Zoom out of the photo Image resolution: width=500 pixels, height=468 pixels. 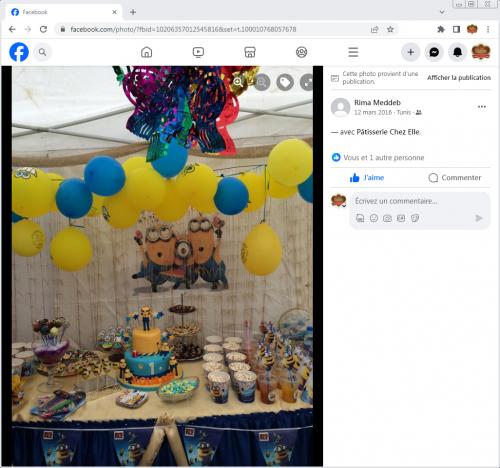click(262, 82)
